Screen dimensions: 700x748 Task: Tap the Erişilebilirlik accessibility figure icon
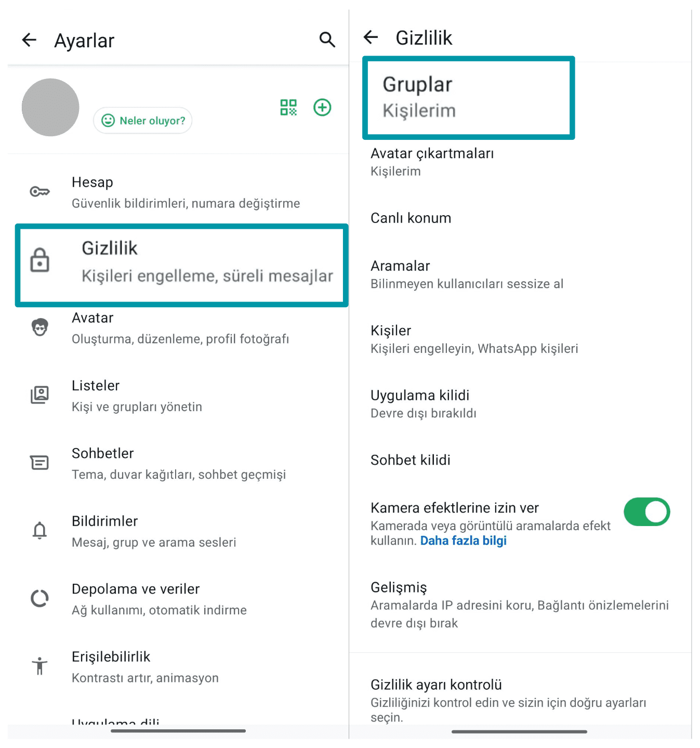(x=40, y=666)
